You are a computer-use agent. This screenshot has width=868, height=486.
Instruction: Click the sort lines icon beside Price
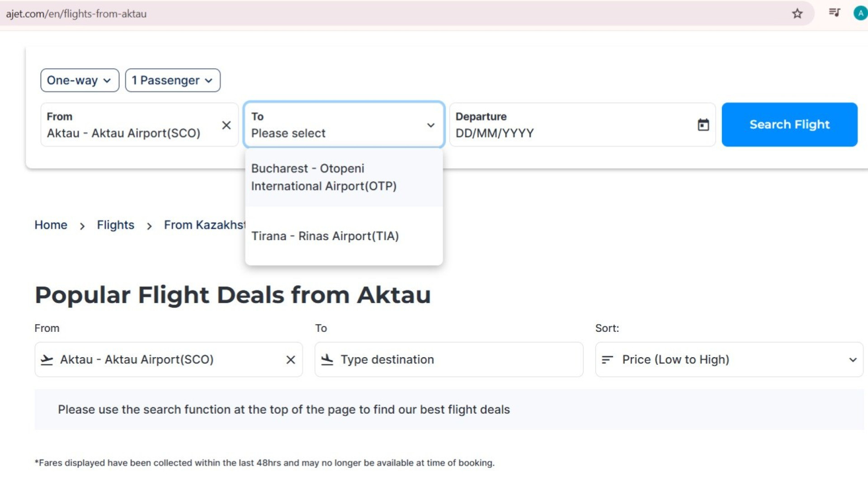607,360
